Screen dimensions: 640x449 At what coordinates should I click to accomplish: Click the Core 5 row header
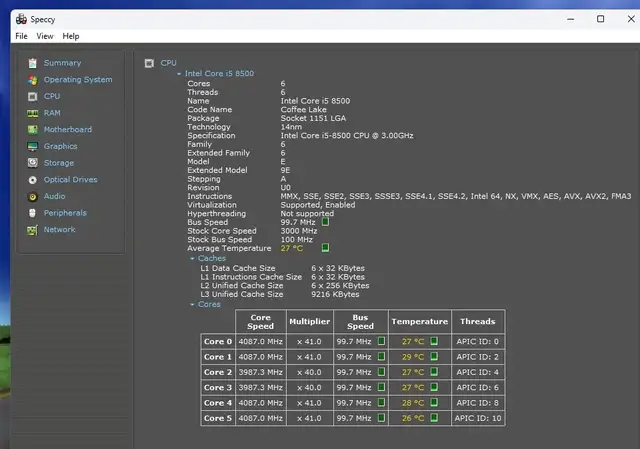218,418
